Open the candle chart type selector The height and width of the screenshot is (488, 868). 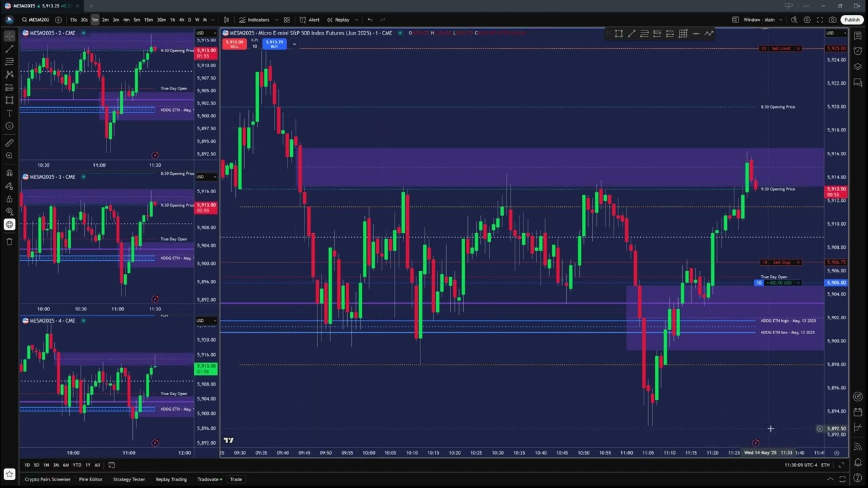click(x=226, y=20)
